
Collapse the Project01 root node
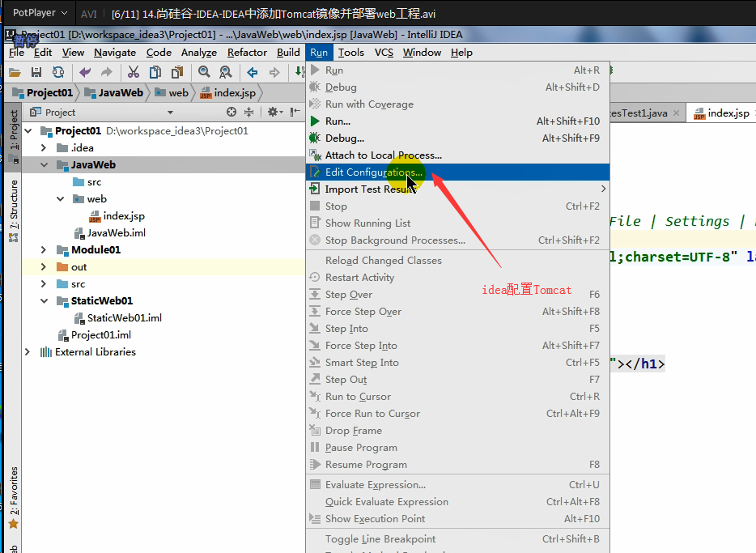[28, 130]
